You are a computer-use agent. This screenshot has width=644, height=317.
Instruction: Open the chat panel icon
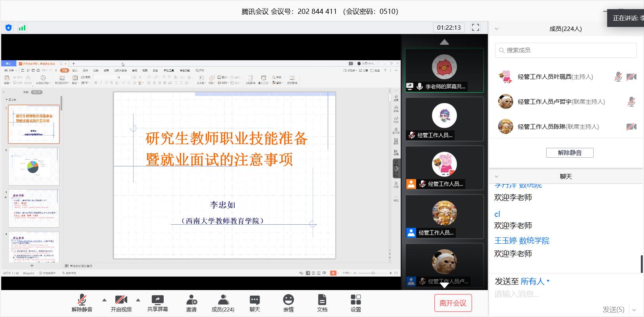[x=254, y=303]
